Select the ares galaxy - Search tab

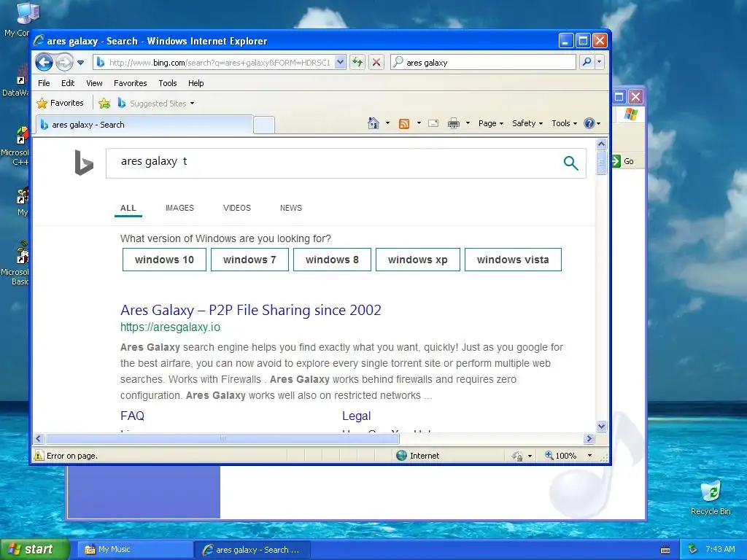click(144, 125)
